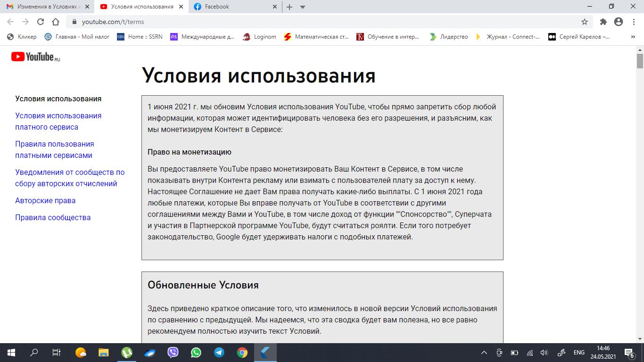Viewport: 644px width, 362px height.
Task: Switch ENG input language
Action: pos(579,353)
